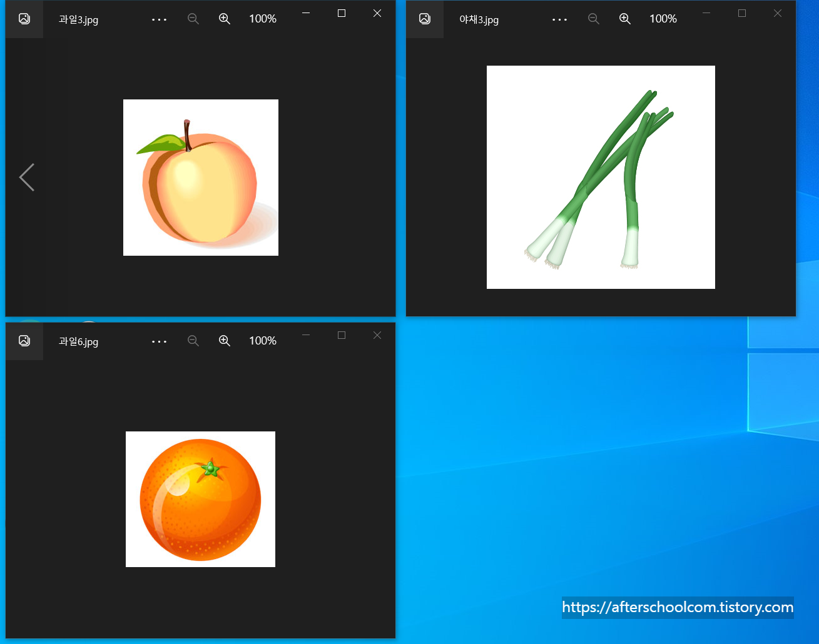The image size is (819, 644).
Task: Click the 과일3.jpg file name title
Action: point(78,19)
